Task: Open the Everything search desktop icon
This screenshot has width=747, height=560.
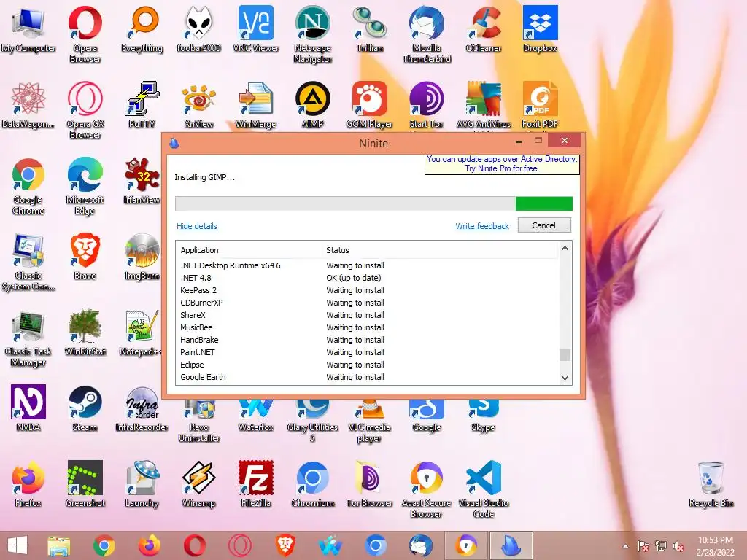Action: point(142,29)
